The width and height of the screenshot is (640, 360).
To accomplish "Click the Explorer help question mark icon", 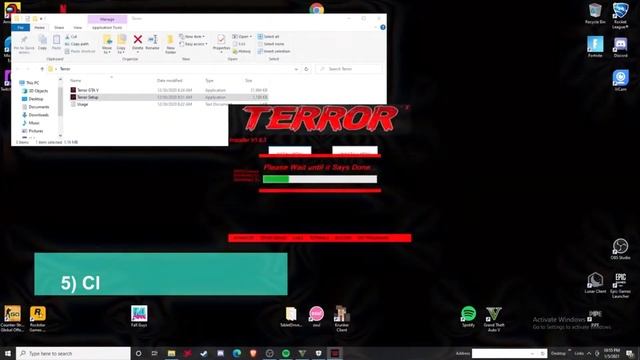I will (383, 27).
